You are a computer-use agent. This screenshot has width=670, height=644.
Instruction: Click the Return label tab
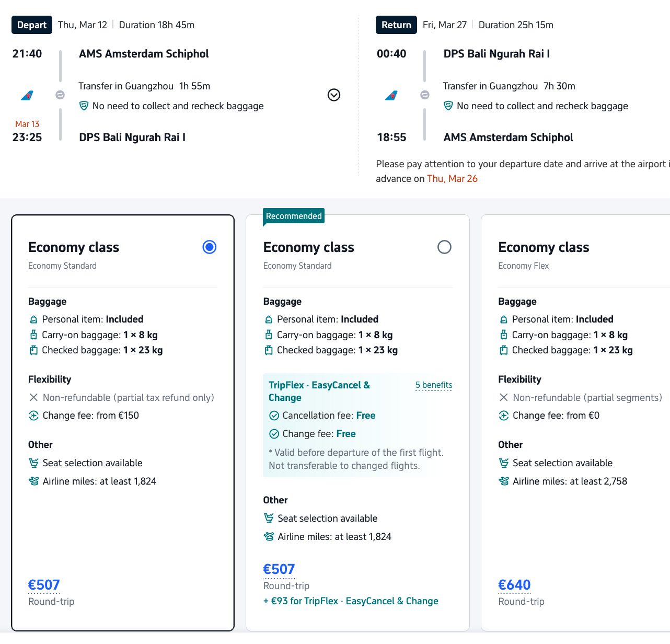(x=396, y=25)
